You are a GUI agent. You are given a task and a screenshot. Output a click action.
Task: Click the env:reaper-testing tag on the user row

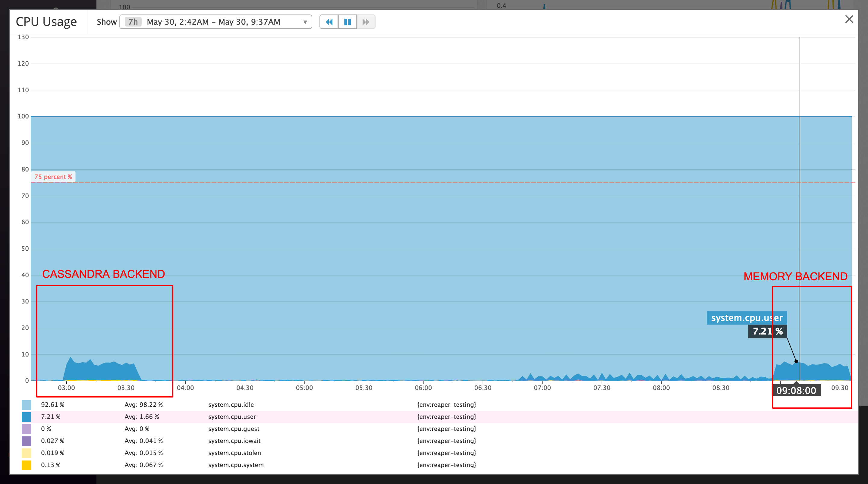pos(447,417)
